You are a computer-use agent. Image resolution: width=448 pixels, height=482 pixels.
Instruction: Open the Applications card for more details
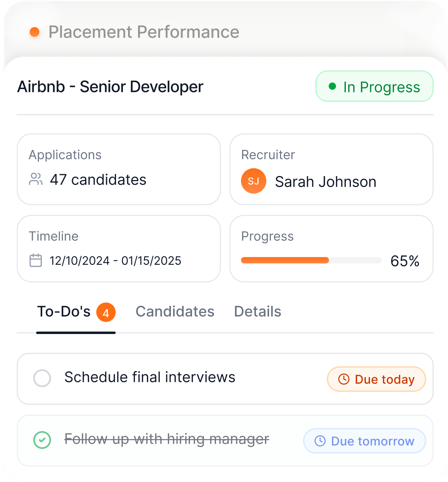(x=119, y=170)
